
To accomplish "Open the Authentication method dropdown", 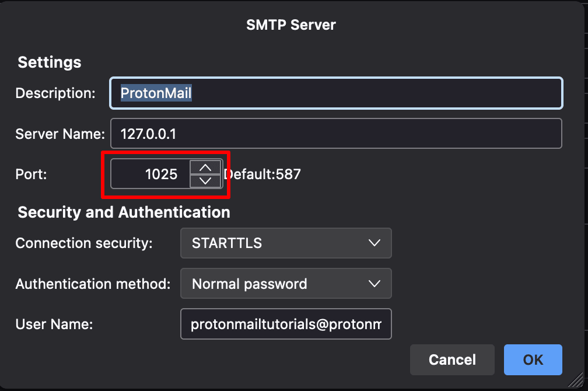I will coord(286,284).
